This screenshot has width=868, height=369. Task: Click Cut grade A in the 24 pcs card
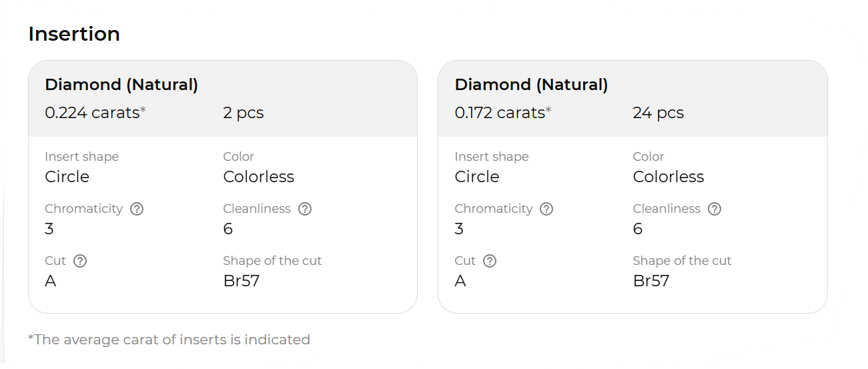(460, 281)
